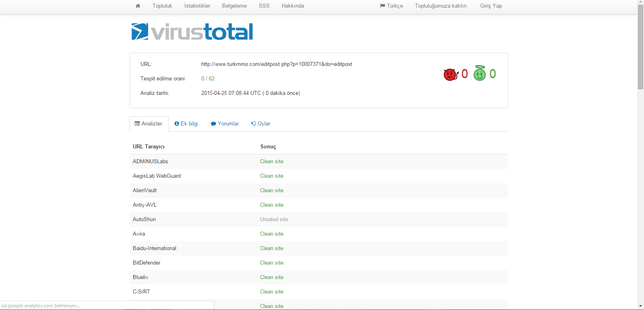Image resolution: width=644 pixels, height=310 pixels.
Task: Click the 0 / 62 detection ratio
Action: 208,79
